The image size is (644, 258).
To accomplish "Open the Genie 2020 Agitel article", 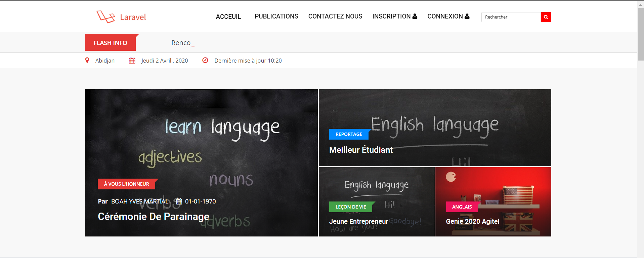I will pos(473,221).
